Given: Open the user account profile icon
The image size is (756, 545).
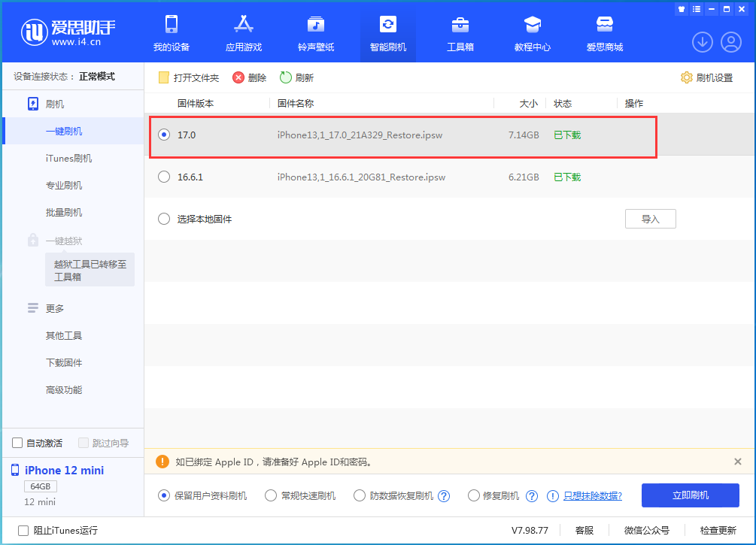Looking at the screenshot, I should click(731, 42).
